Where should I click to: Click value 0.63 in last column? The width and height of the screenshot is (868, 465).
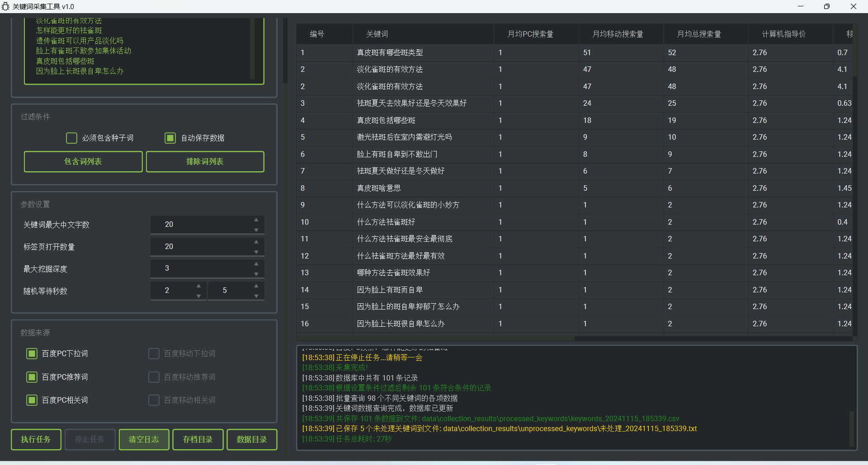click(x=844, y=103)
